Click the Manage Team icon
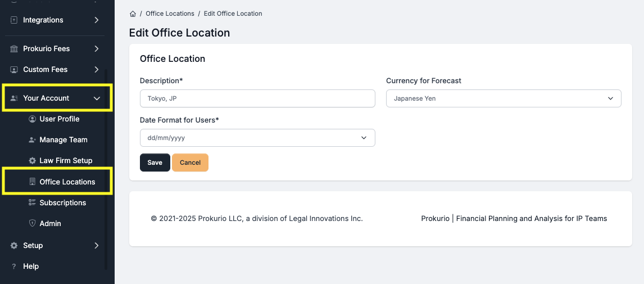 [32, 140]
